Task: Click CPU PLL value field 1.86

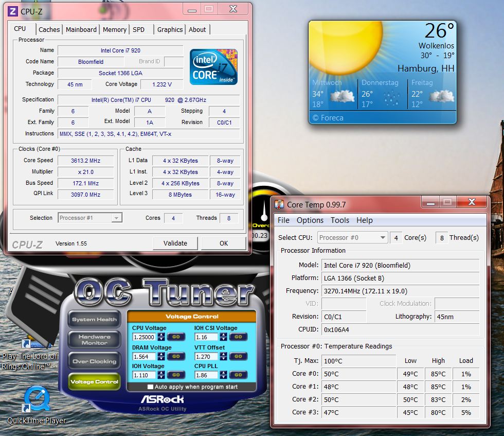Action: (x=206, y=375)
